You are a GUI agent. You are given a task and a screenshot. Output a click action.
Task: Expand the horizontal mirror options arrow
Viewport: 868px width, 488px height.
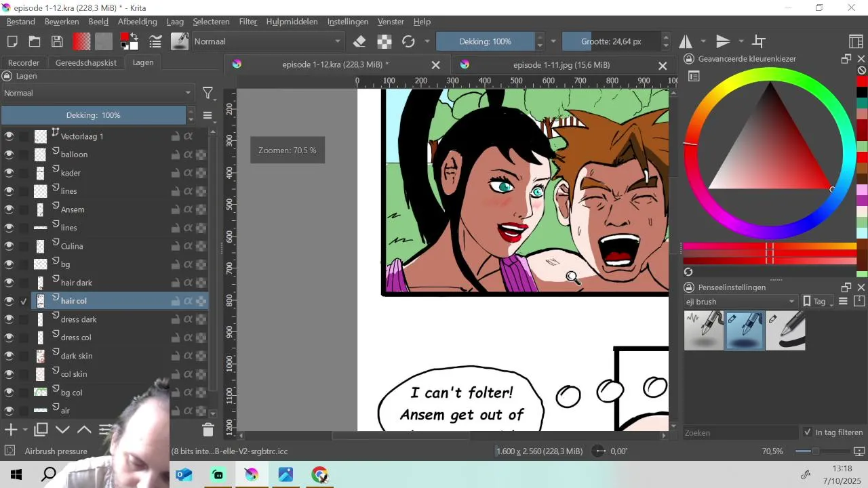click(703, 41)
